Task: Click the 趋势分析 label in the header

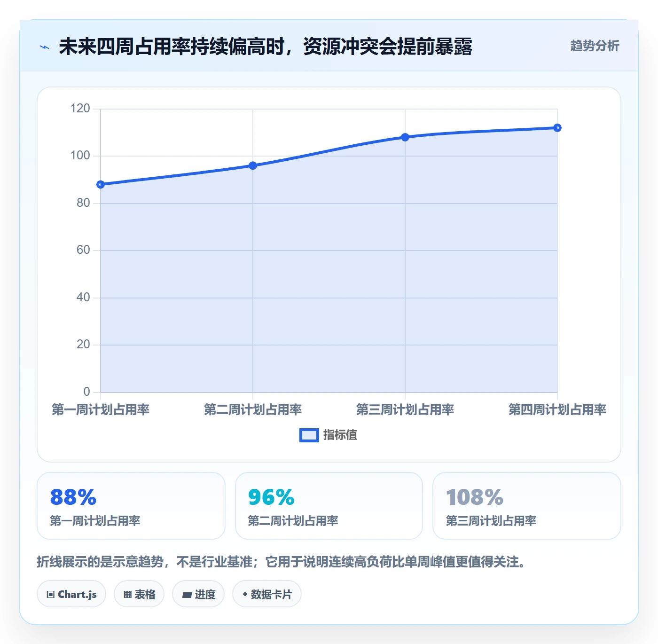Action: [x=595, y=46]
